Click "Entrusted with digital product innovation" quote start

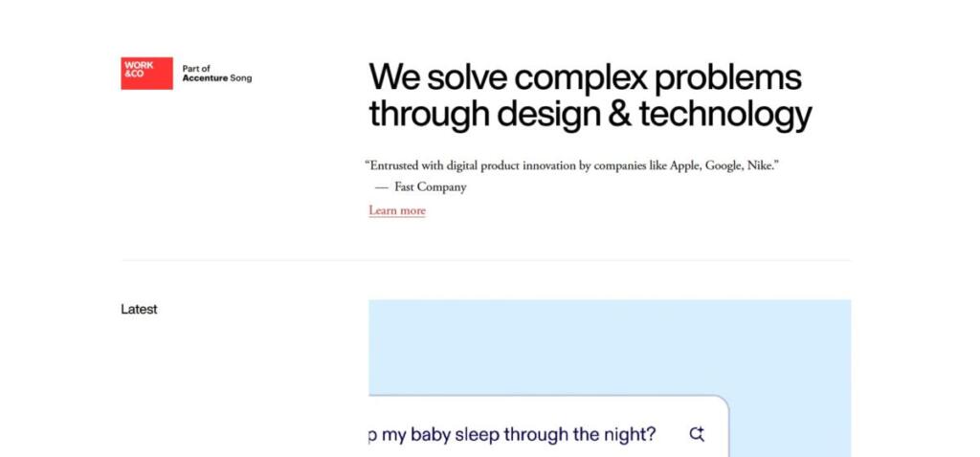(471, 165)
